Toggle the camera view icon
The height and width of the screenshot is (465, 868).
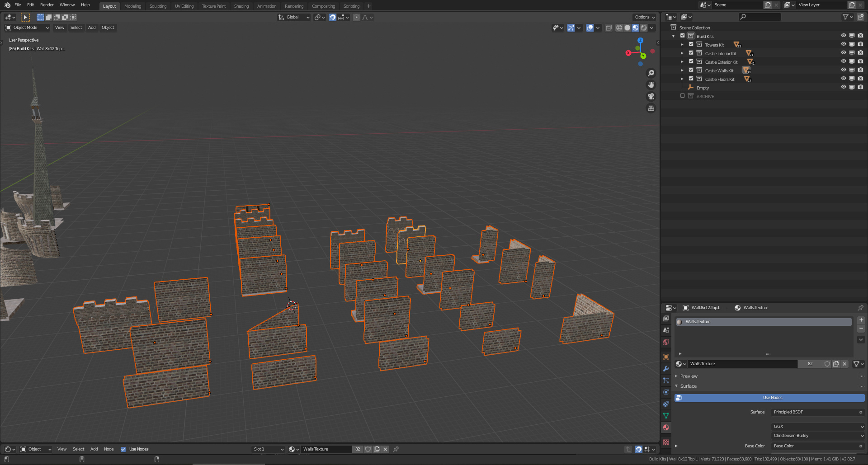coord(651,96)
